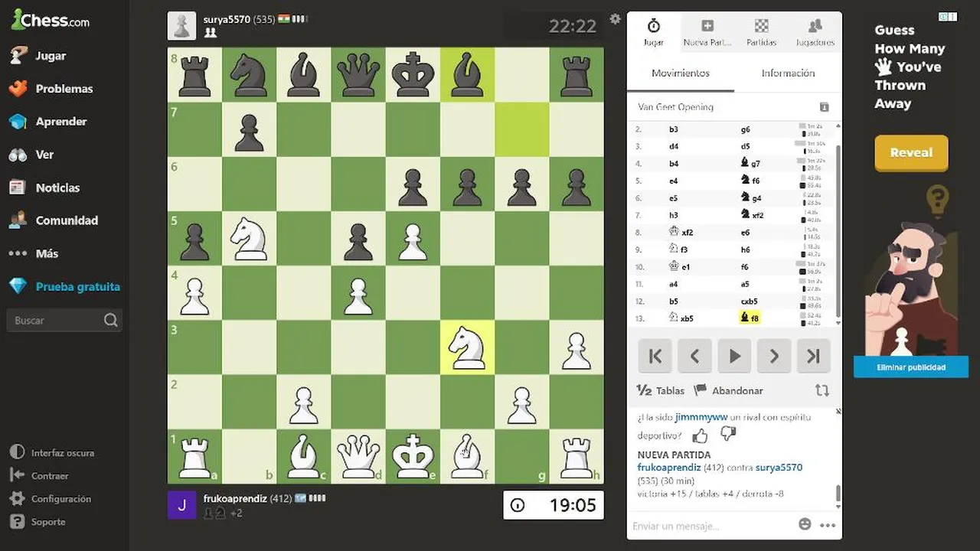Give jimmmyww a thumbs up
This screenshot has width=980, height=551.
click(700, 435)
